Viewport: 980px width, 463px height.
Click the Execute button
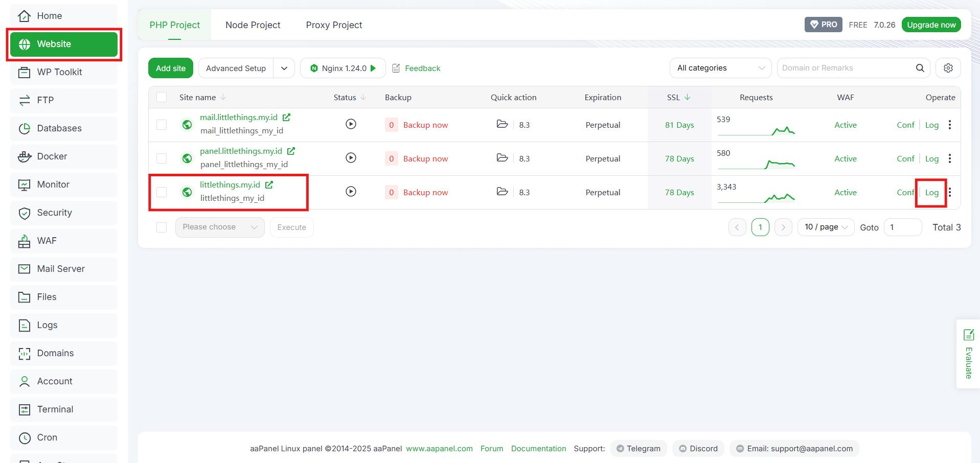click(292, 227)
